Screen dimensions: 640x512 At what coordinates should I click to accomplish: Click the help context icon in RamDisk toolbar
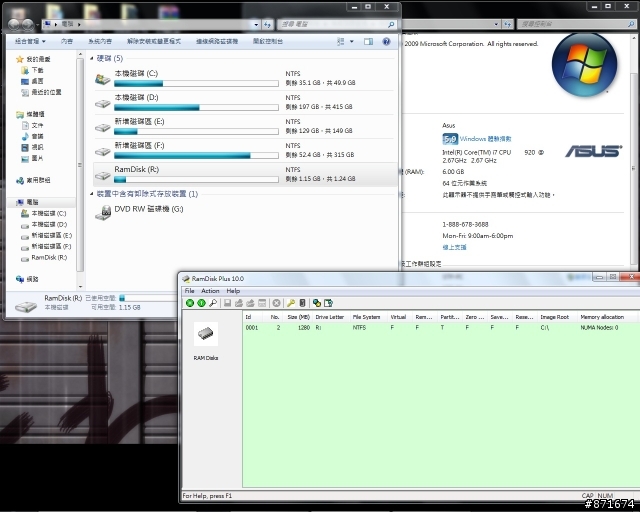329,303
